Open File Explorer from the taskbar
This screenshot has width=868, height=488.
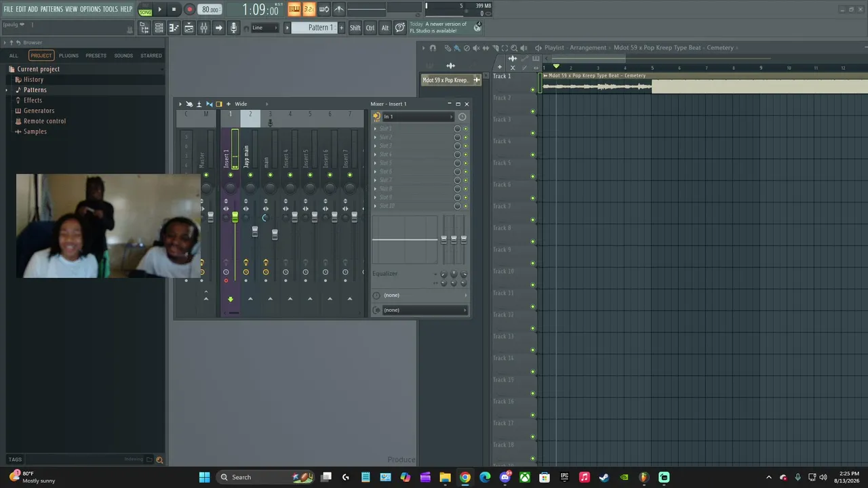point(445,477)
